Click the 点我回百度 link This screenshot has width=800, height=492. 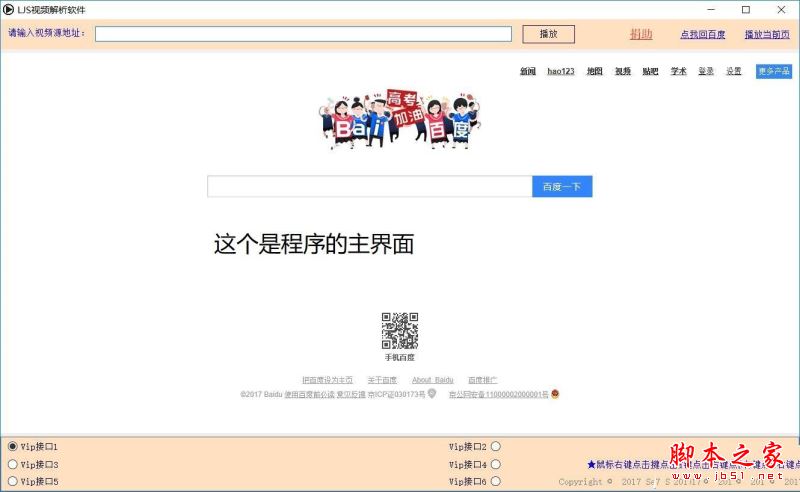703,34
